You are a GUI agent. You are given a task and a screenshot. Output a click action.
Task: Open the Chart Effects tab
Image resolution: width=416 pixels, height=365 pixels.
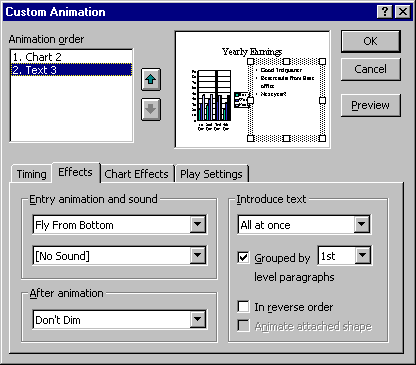point(136,174)
